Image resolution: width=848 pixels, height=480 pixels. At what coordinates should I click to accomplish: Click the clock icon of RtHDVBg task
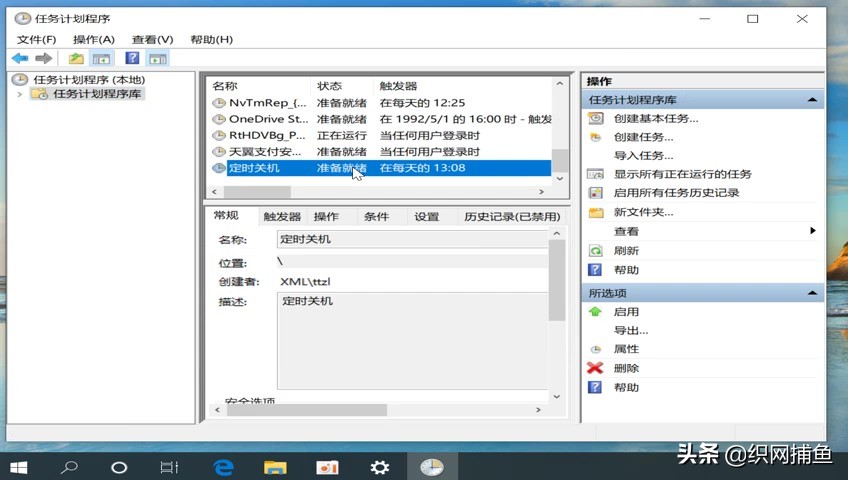tap(218, 135)
